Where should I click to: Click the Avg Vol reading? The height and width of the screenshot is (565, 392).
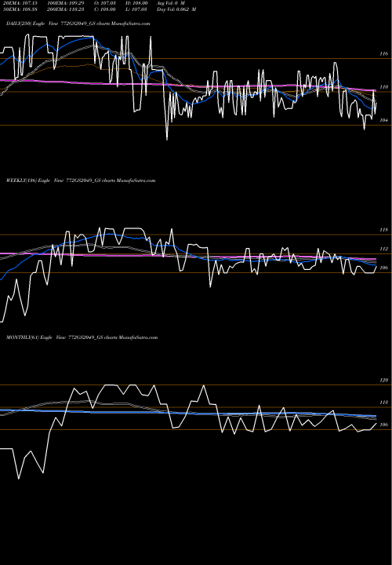point(171,3)
